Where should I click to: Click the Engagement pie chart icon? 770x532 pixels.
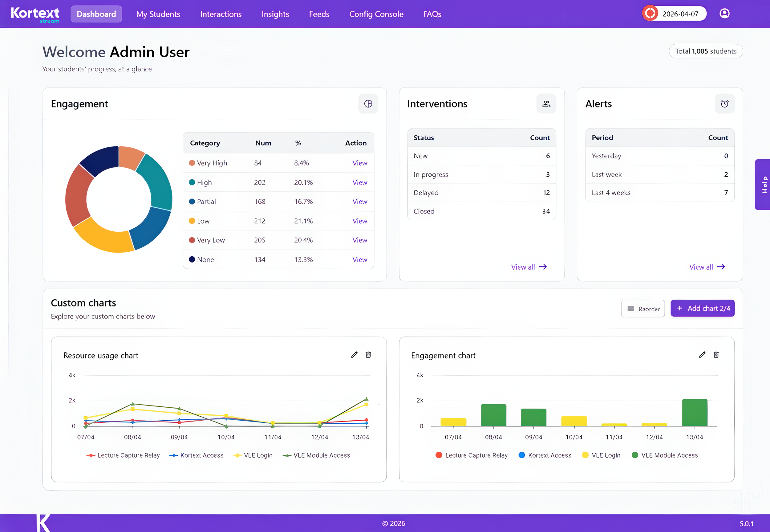[x=368, y=104]
